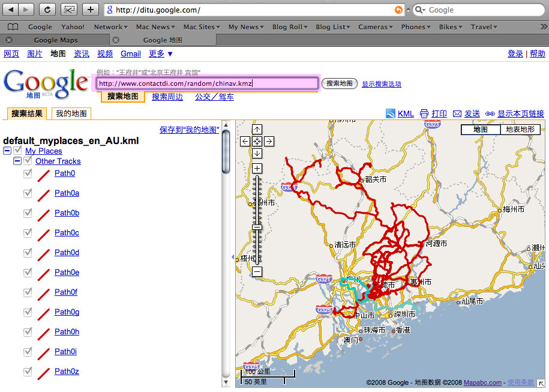Viewport: 549px width, 392px height.
Task: Click the printer icon
Action: 424,113
